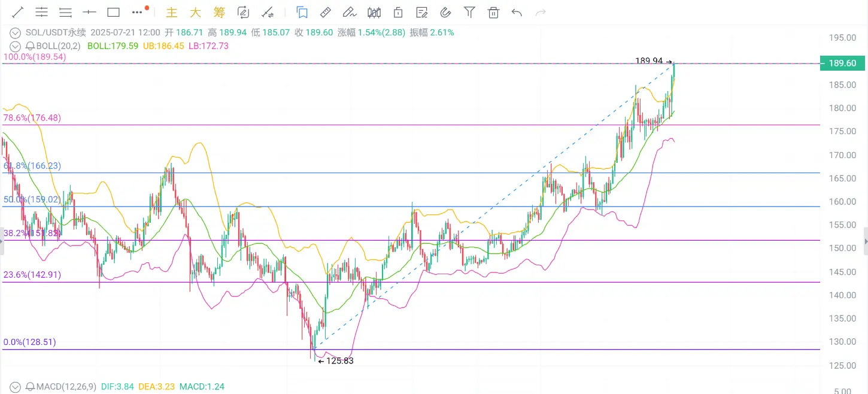Click the line-with-arrows swap icon

[x=268, y=12]
